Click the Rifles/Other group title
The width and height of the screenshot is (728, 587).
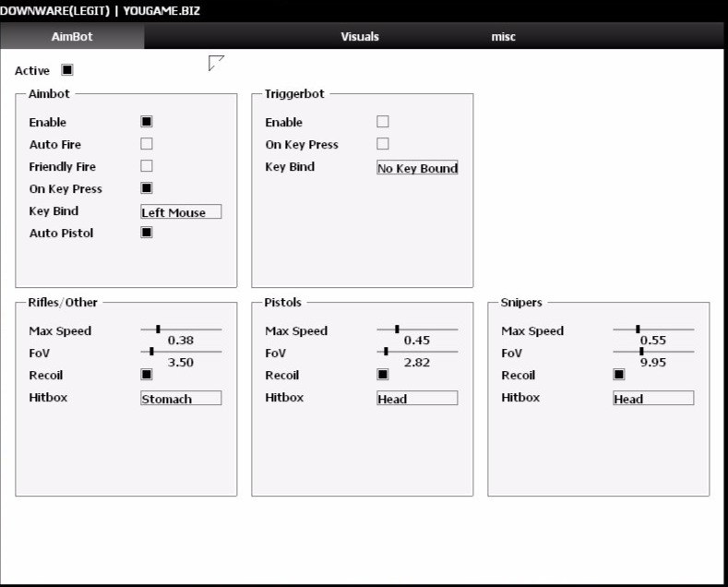(63, 303)
